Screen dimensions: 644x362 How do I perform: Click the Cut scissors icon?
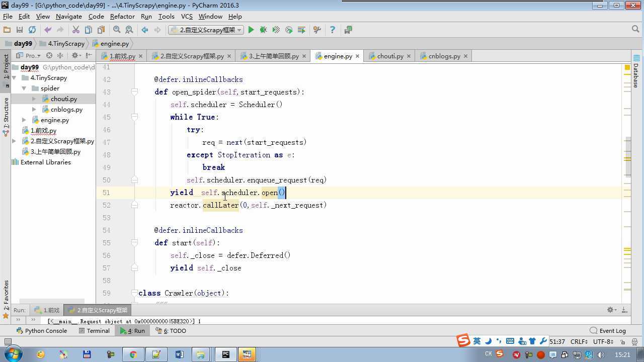(x=76, y=30)
